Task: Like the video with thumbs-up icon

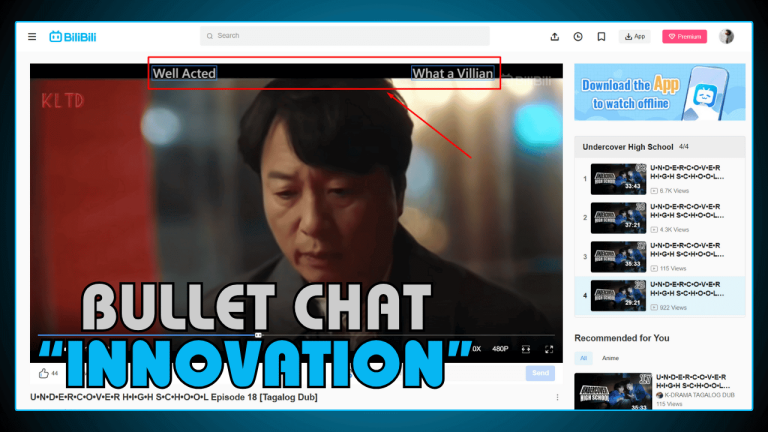Action: (44, 373)
